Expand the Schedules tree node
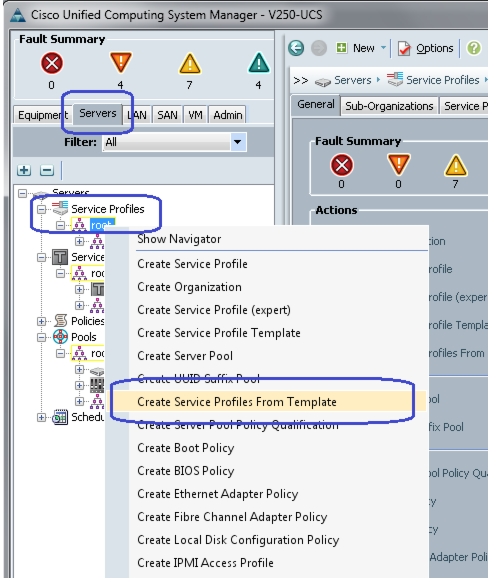 tap(42, 418)
